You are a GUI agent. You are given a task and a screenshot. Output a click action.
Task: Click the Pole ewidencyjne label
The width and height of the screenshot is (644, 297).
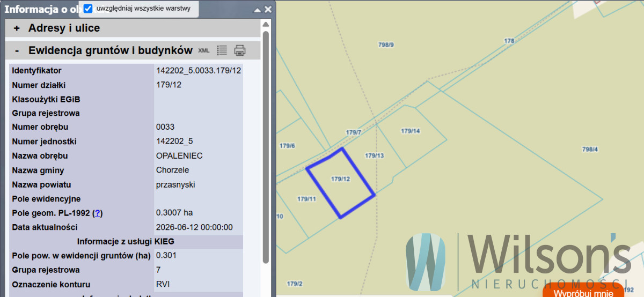46,199
